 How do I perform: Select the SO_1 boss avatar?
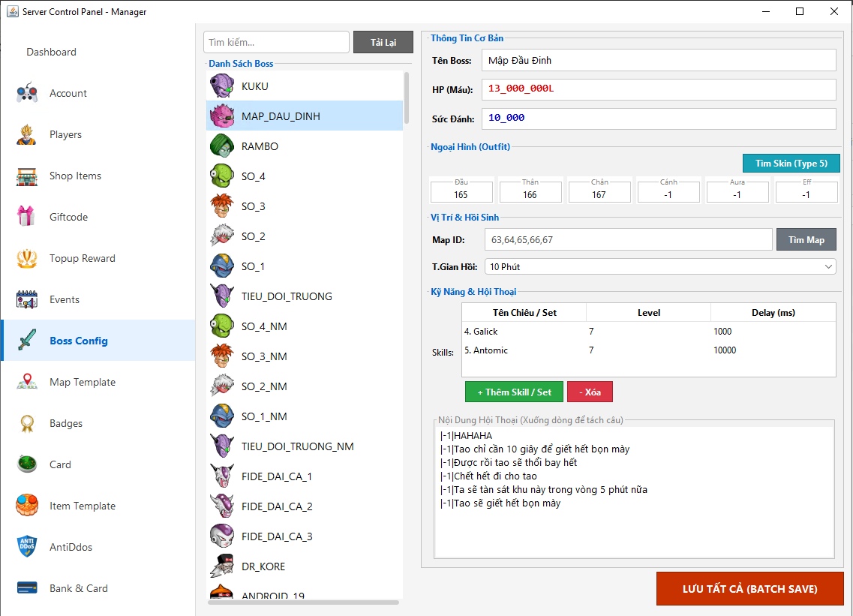point(222,266)
